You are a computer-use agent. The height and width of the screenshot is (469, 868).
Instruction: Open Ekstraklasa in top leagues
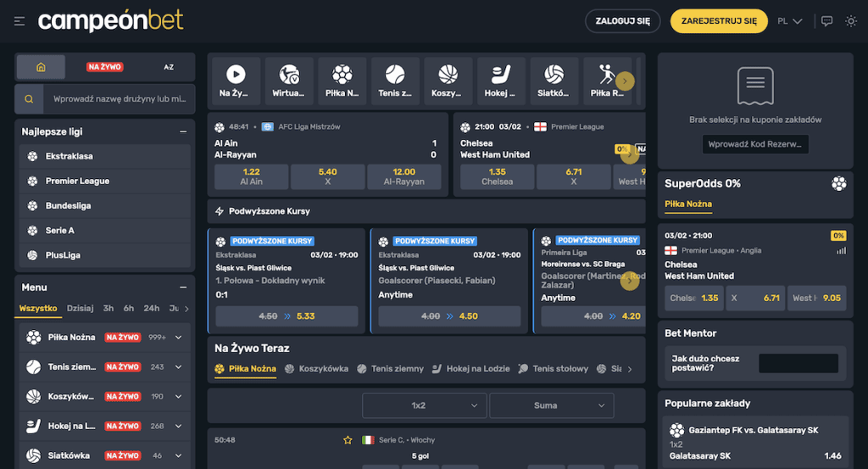tap(105, 156)
